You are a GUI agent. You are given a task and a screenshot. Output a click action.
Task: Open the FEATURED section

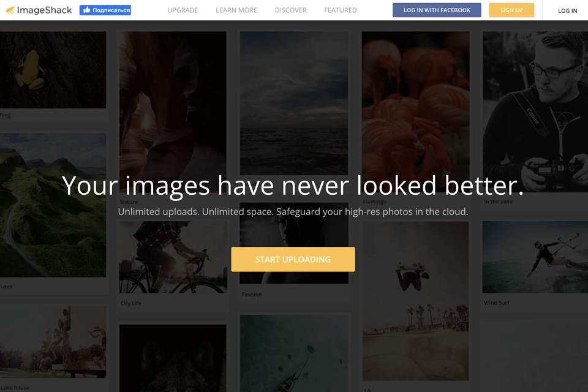pyautogui.click(x=341, y=10)
